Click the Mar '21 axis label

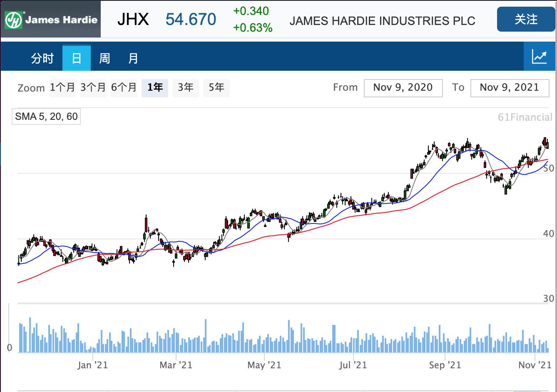176,365
